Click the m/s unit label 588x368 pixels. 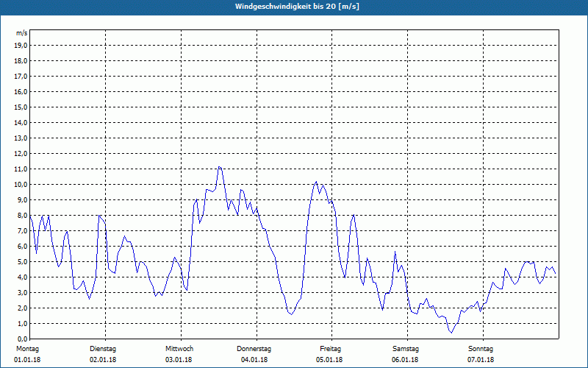22,33
